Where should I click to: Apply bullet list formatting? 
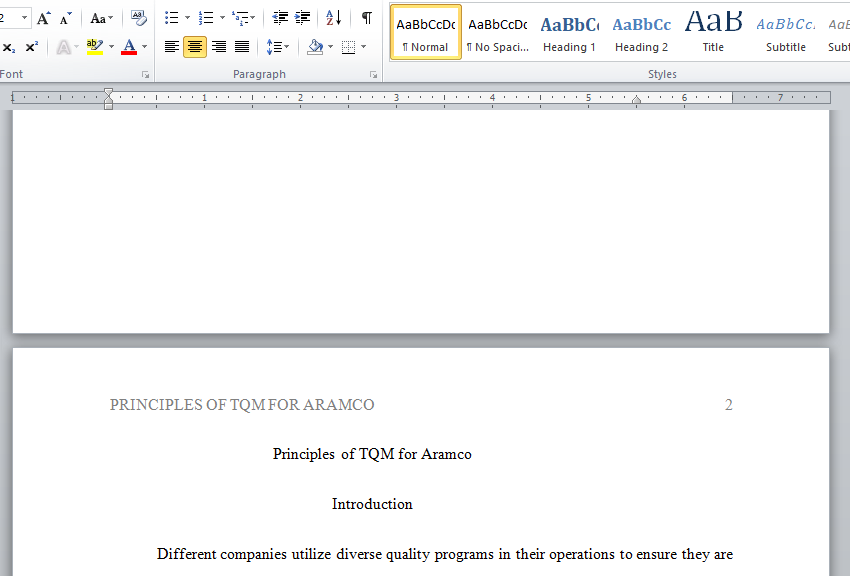coord(171,18)
